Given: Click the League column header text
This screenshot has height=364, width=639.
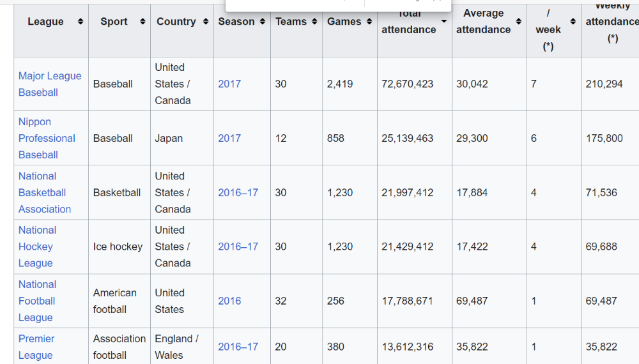Looking at the screenshot, I should click(45, 22).
